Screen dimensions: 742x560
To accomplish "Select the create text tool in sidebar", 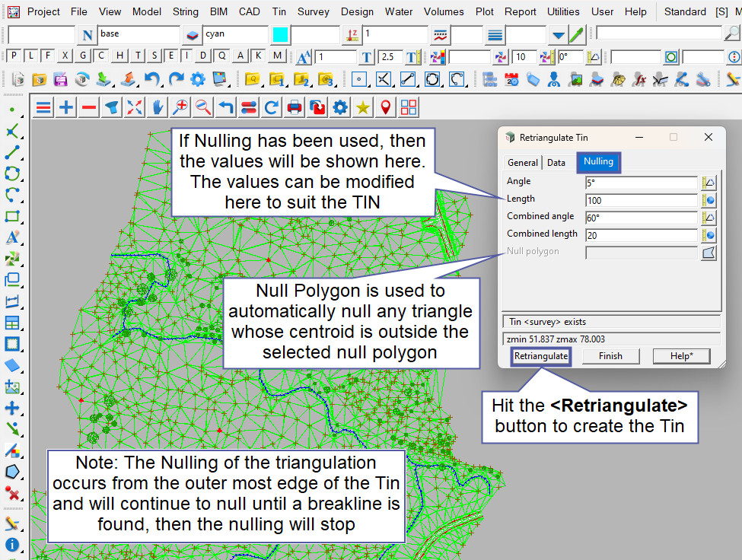I will point(12,237).
